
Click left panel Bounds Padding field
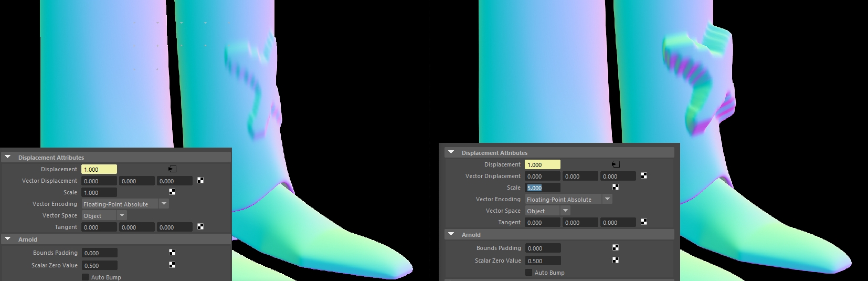point(99,253)
